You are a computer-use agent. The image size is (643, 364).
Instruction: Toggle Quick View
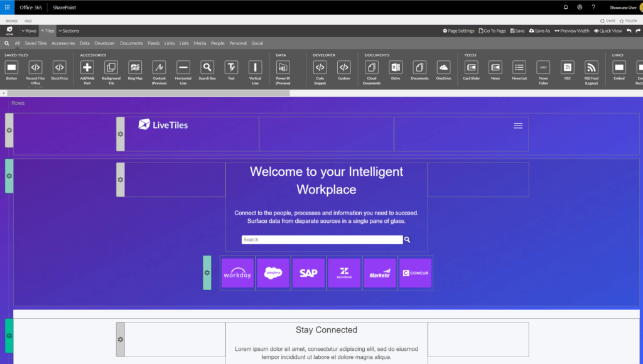[608, 31]
